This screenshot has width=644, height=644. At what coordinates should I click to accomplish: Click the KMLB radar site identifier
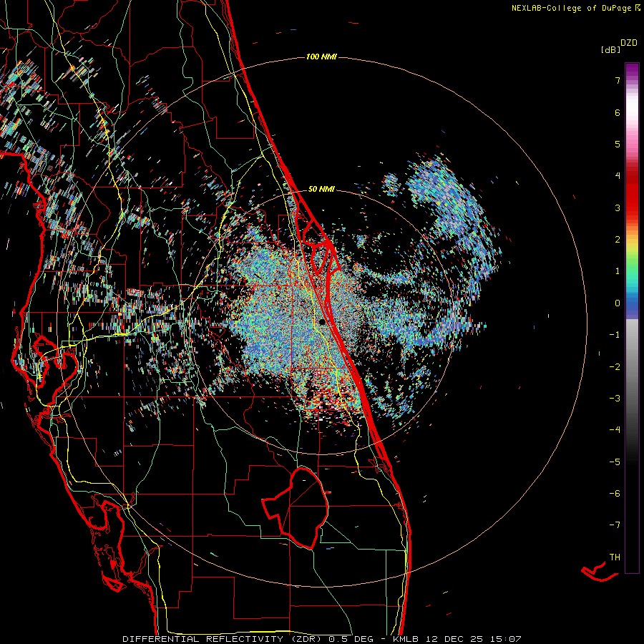coord(406,639)
